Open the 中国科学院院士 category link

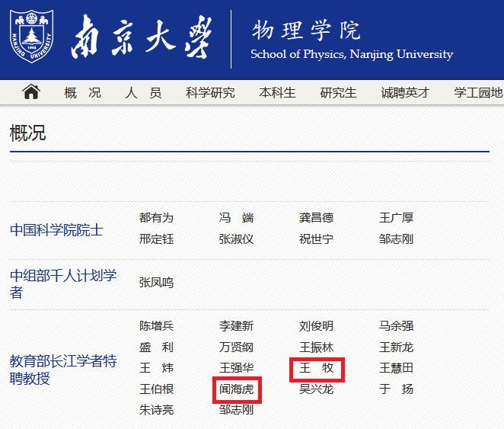click(x=56, y=230)
